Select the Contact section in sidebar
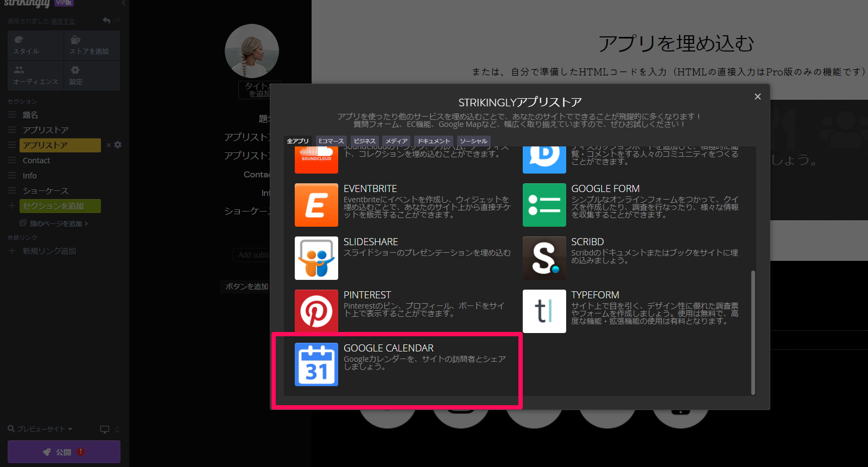The height and width of the screenshot is (467, 868). coord(36,161)
